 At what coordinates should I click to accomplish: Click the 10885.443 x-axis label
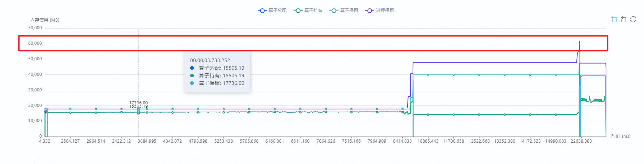tap(428, 141)
